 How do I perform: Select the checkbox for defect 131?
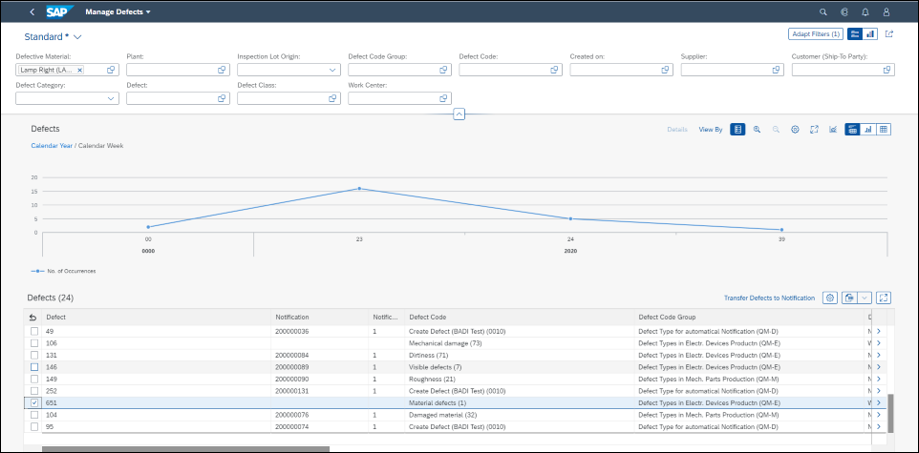coord(35,355)
